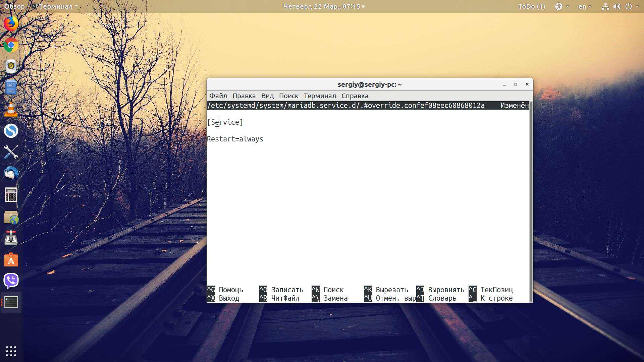Launch the Viber messenger icon
644x362 pixels.
pos(11,281)
